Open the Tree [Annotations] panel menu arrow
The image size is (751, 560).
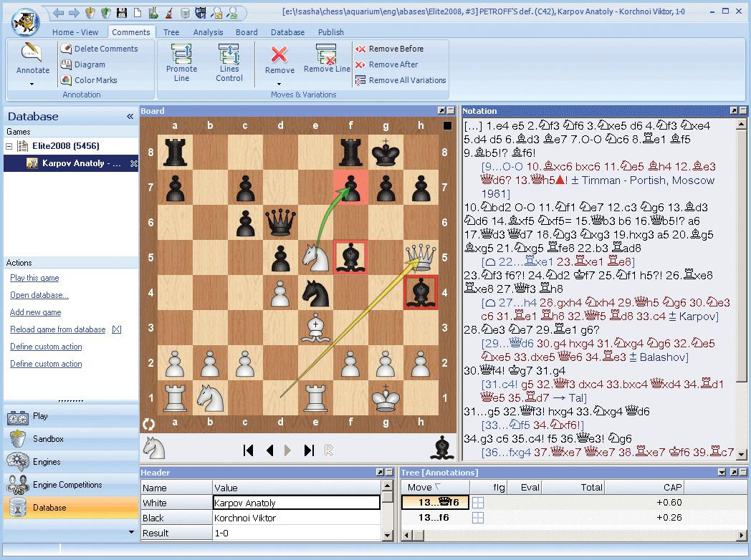click(722, 473)
